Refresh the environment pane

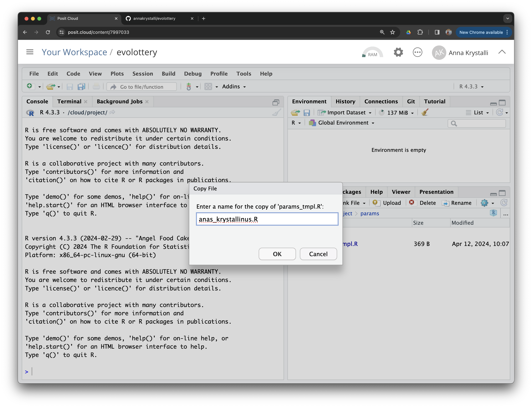click(x=499, y=112)
